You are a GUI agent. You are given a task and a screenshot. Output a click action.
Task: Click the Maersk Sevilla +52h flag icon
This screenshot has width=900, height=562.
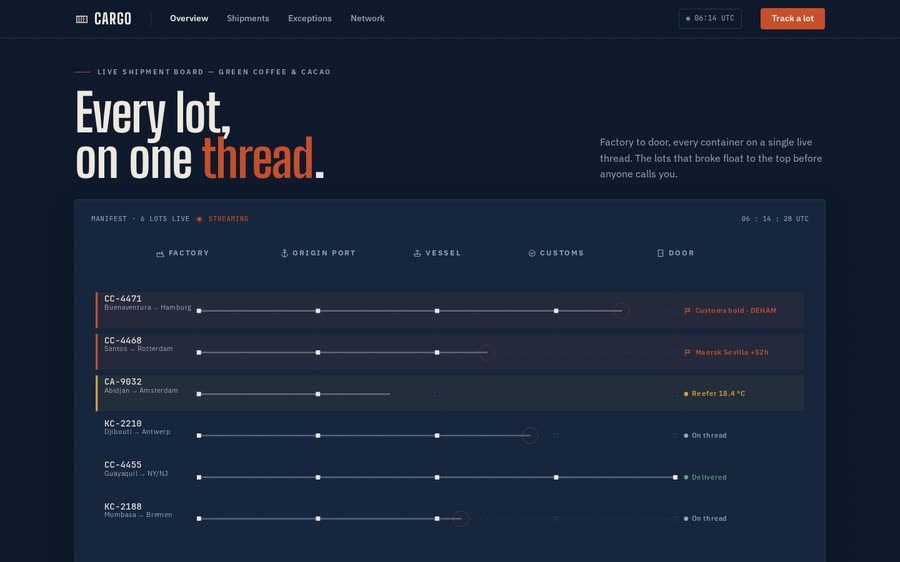[687, 352]
